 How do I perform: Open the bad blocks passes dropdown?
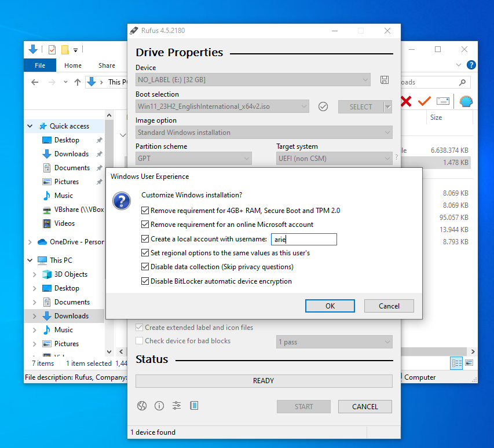334,342
